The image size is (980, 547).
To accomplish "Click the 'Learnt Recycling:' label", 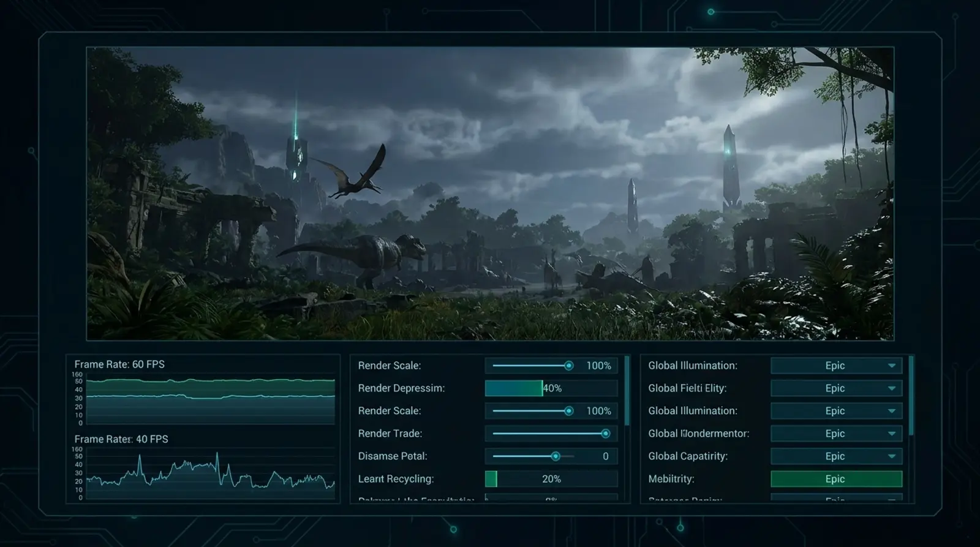I will point(396,479).
